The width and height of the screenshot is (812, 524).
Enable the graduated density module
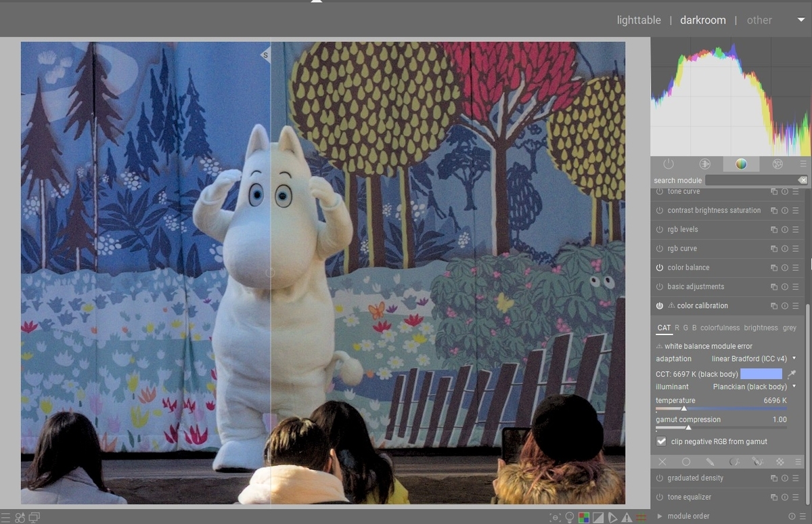pyautogui.click(x=660, y=478)
